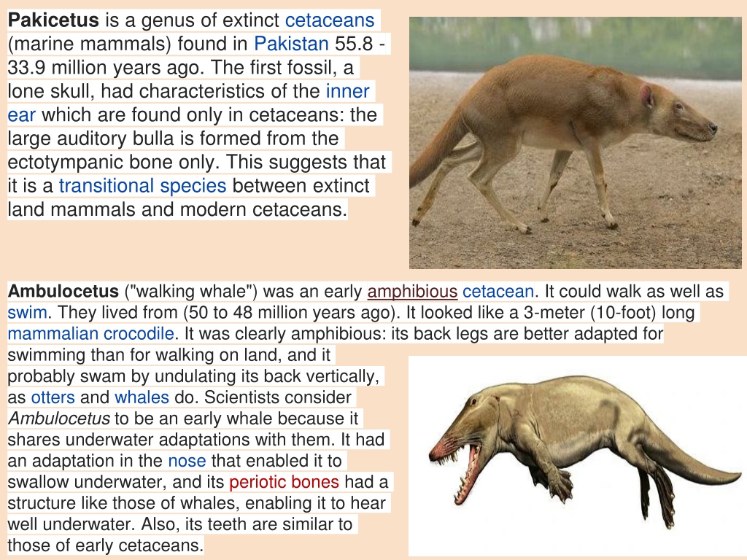The height and width of the screenshot is (560, 747).
Task: Click the Pakicetus illustration image
Action: pos(575,143)
